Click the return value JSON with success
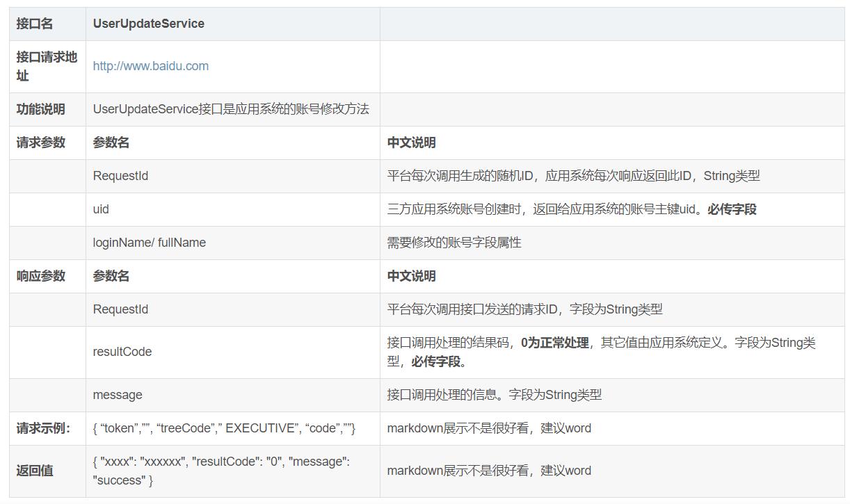Screen dimensions: 850x504 221,471
